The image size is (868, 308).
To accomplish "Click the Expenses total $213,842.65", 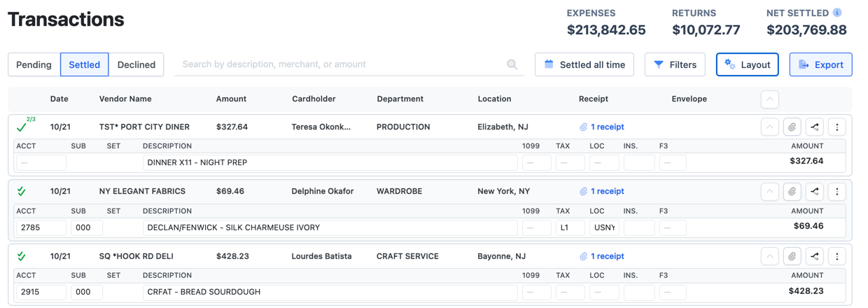I will (606, 30).
